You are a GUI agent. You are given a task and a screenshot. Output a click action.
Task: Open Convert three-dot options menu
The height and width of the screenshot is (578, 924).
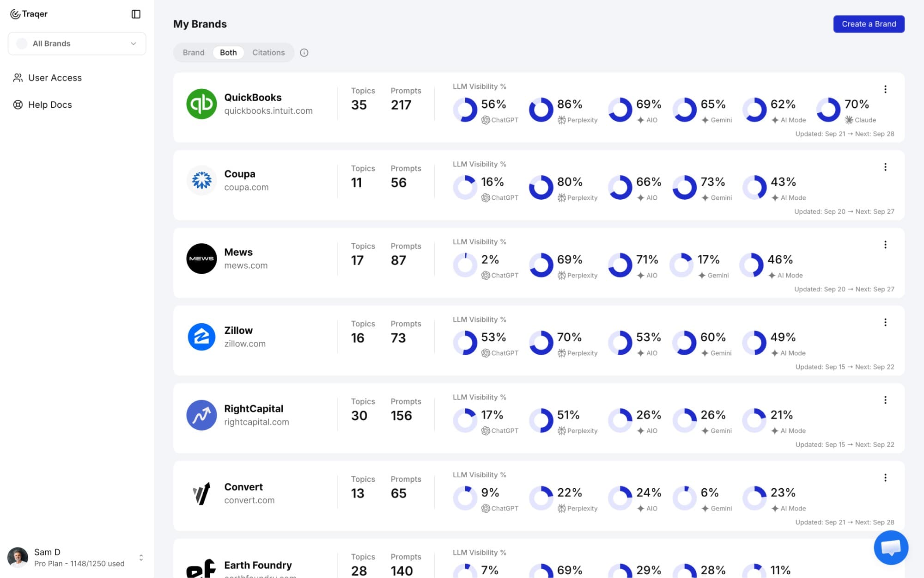(885, 478)
